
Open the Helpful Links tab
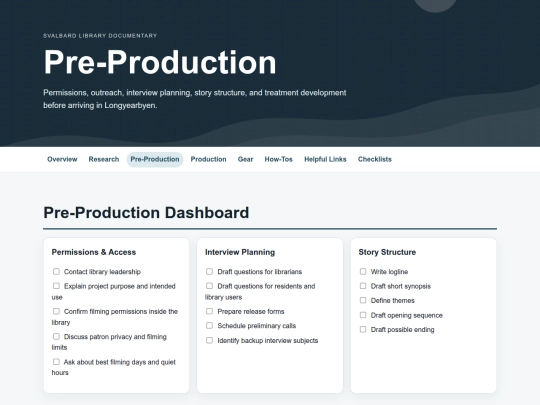325,159
